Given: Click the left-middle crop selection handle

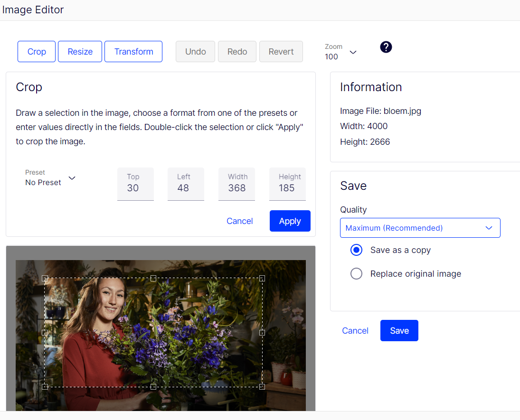Looking at the screenshot, I should pyautogui.click(x=45, y=333).
